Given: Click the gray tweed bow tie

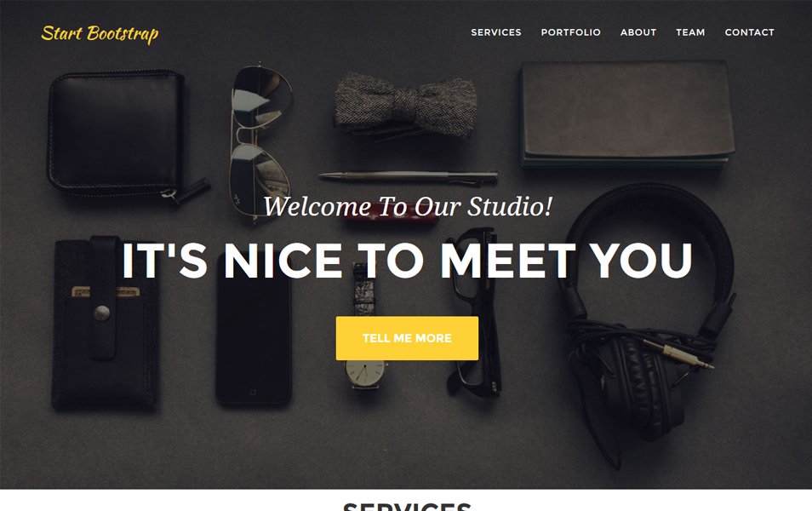Looking at the screenshot, I should point(405,106).
